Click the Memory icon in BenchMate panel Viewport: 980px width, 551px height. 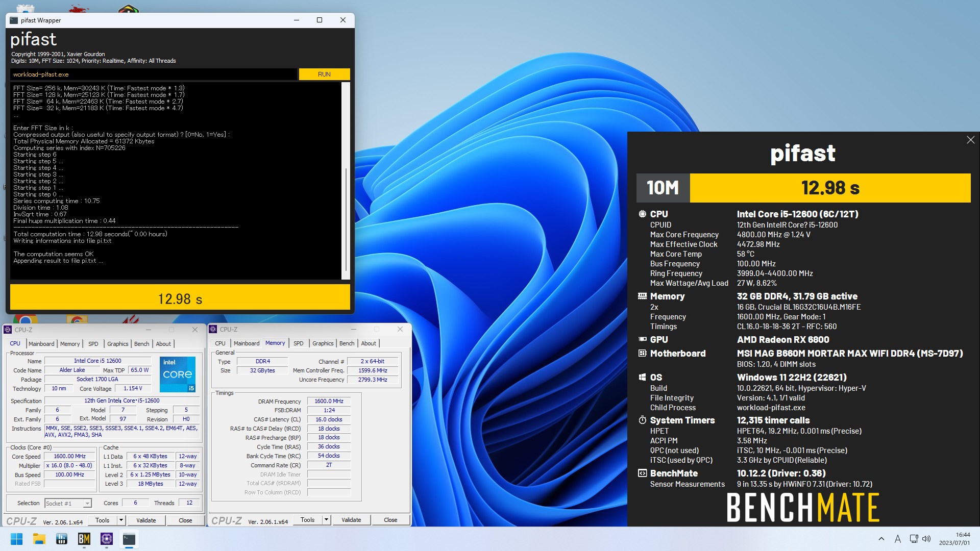[x=642, y=296]
